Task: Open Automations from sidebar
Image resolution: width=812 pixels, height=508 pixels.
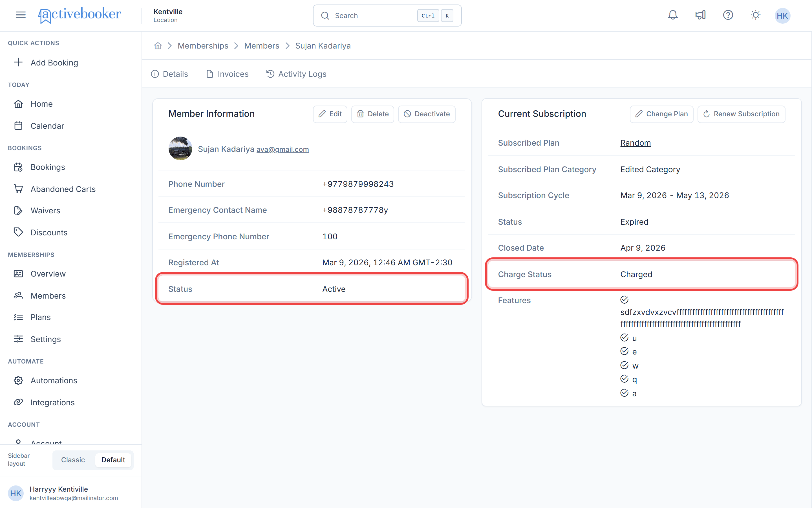Action: (54, 380)
